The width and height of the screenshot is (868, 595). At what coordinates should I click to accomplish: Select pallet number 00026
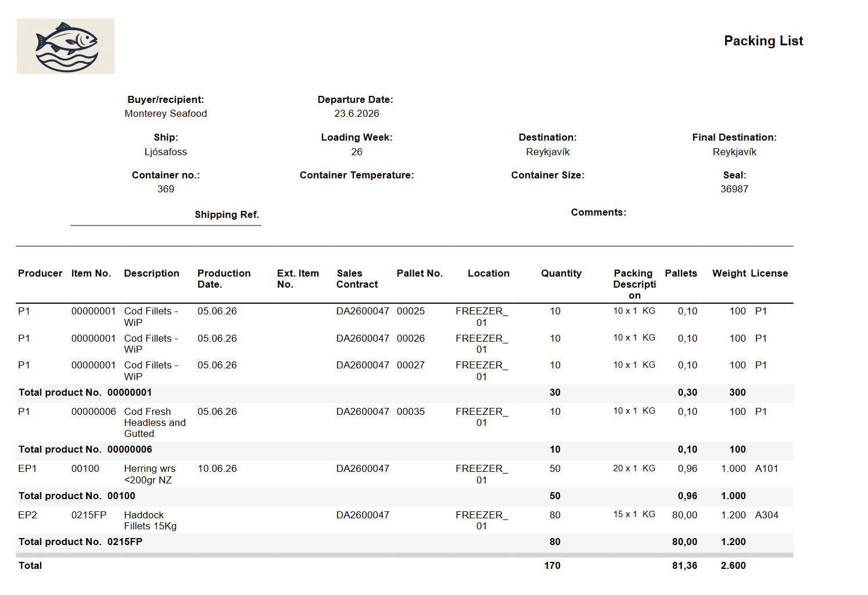click(x=411, y=338)
